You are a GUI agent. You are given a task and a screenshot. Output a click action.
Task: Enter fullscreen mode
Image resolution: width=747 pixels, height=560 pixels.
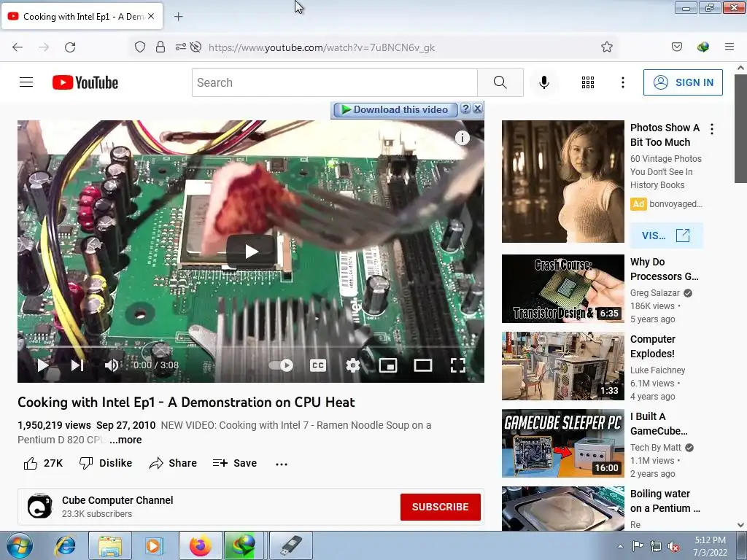click(x=458, y=365)
